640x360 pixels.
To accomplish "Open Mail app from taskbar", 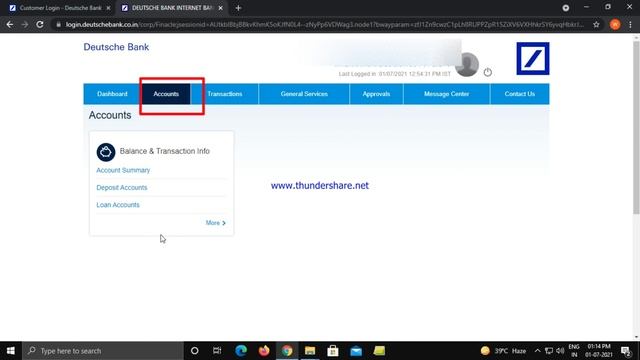I will (356, 351).
